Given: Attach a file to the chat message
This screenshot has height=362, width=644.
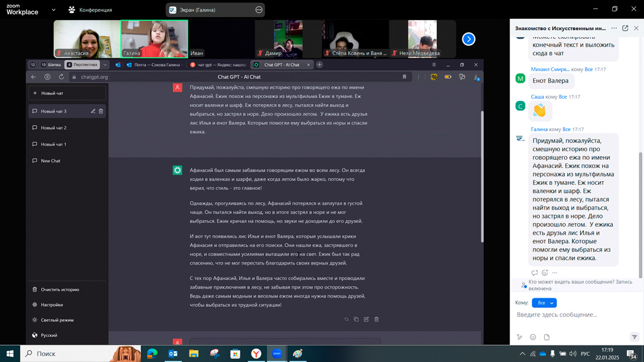Looking at the screenshot, I should pos(546,337).
